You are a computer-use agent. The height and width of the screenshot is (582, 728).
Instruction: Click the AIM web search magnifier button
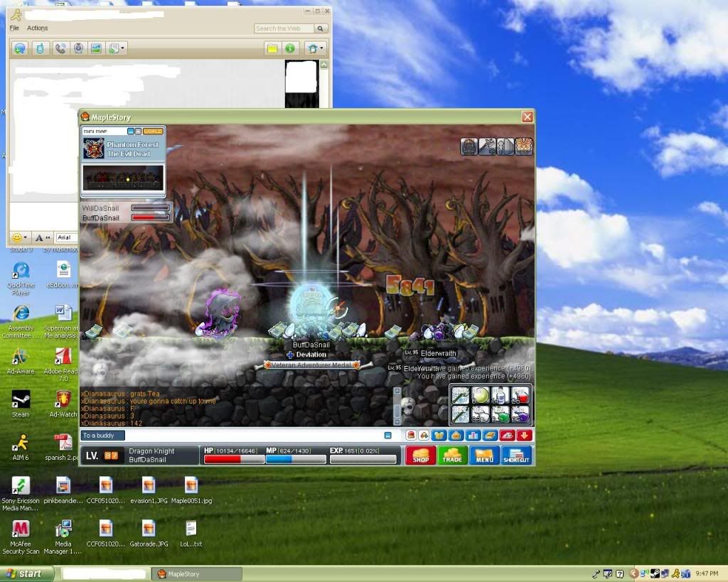(321, 28)
